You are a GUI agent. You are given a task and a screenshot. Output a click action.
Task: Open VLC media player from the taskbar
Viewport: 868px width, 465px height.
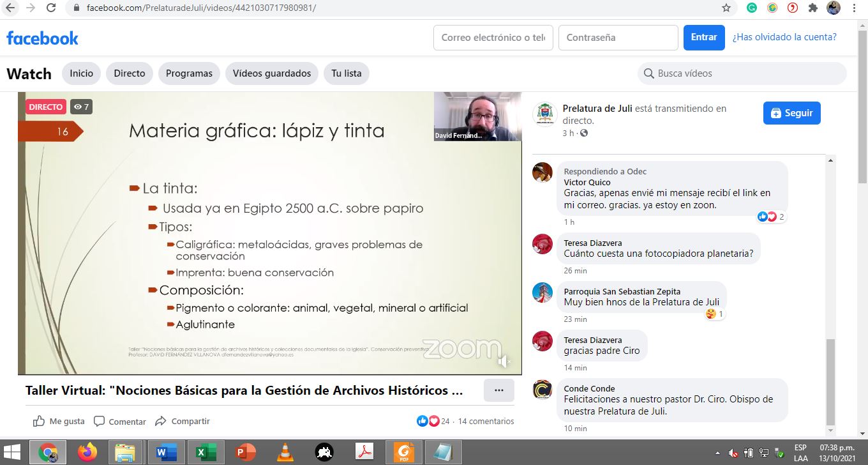285,452
